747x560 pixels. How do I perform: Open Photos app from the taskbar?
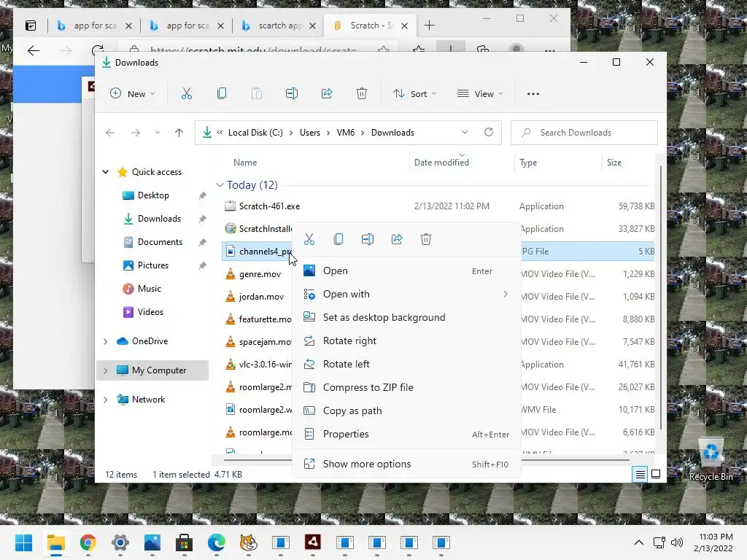click(152, 542)
